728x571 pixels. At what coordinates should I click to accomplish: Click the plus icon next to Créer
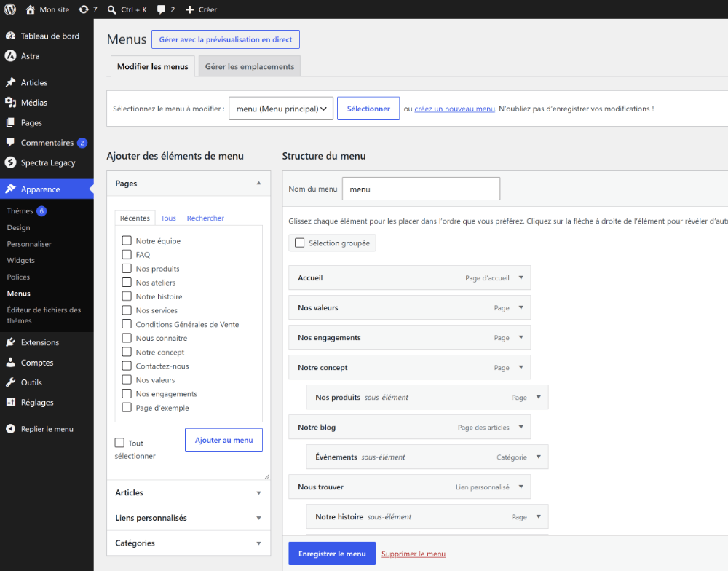tap(189, 9)
